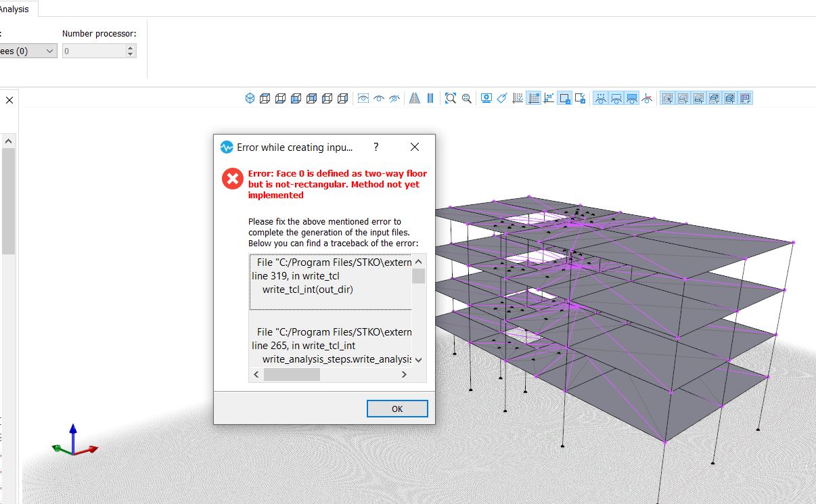Toggle face selection visibility eye icon

(631, 98)
